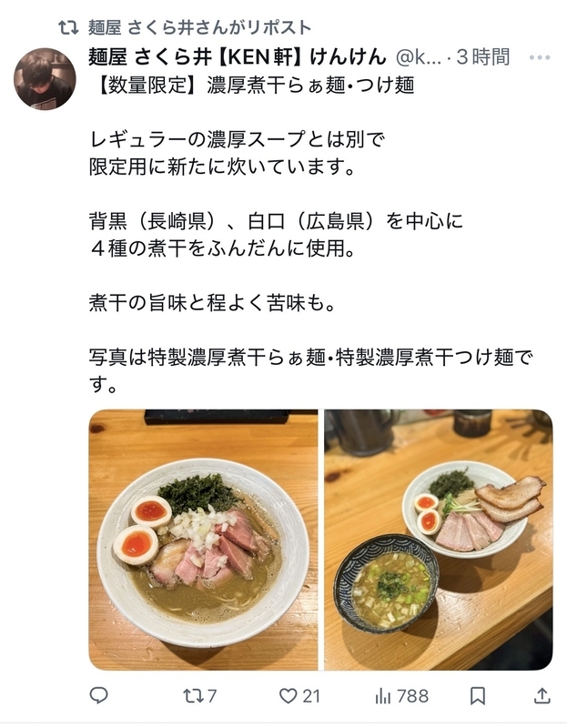Open the 3時間 timestamp link

coord(483,57)
